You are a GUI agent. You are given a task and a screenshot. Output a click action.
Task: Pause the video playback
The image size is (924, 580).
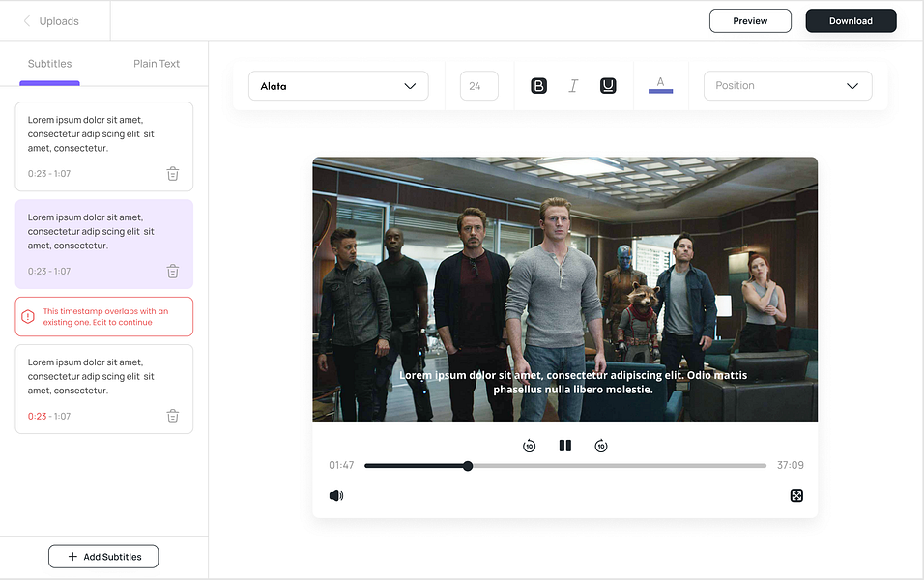tap(565, 446)
